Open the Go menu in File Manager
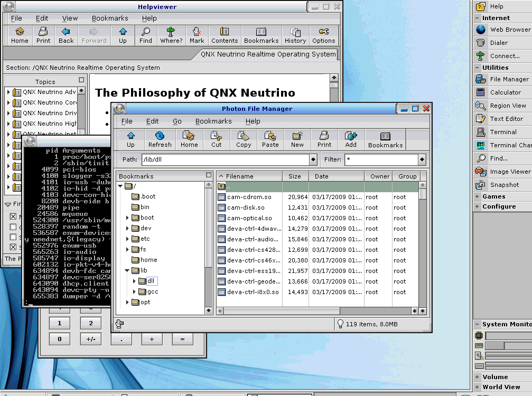The image size is (532, 396). (x=177, y=121)
